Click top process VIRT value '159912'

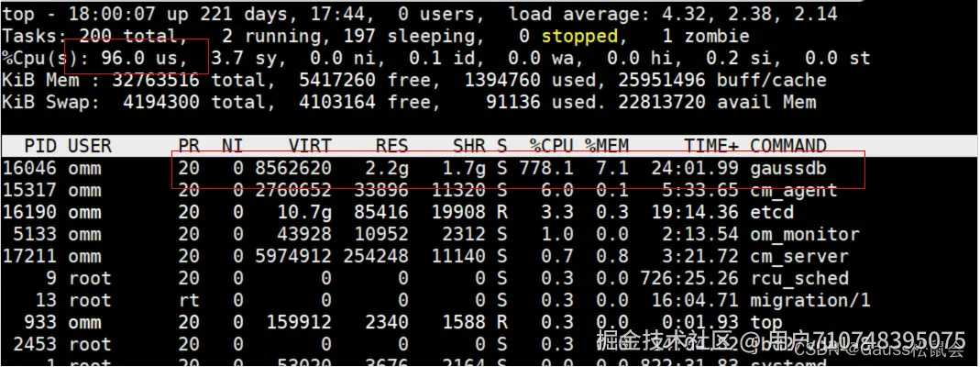299,322
